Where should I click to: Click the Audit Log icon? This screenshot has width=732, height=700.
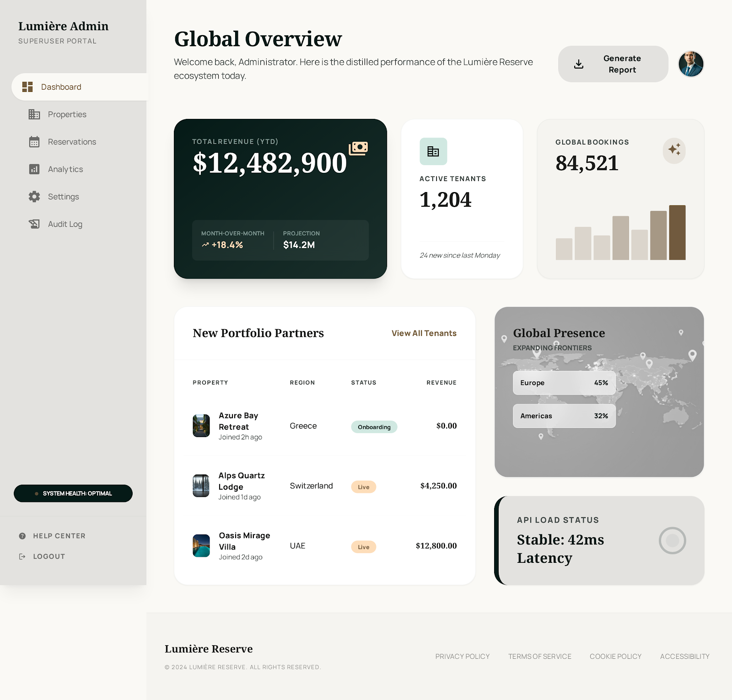34,224
